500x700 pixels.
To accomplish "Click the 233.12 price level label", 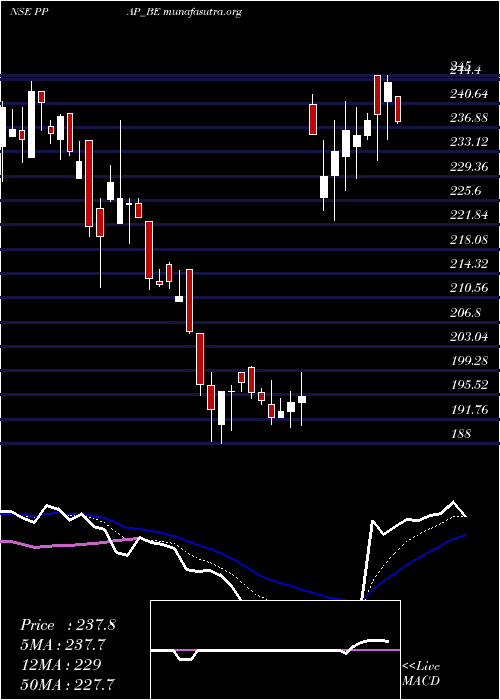I will (x=469, y=142).
